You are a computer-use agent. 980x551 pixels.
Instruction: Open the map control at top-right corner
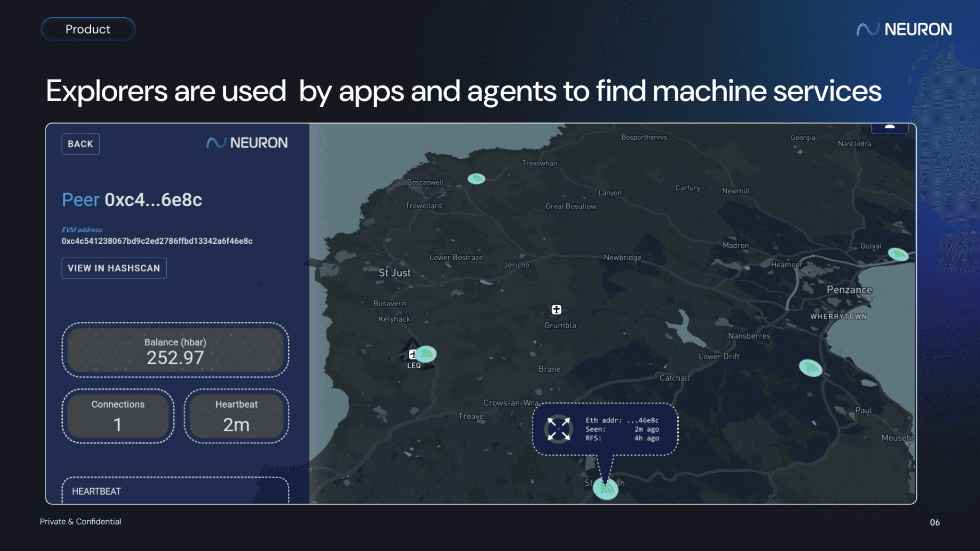click(x=889, y=128)
